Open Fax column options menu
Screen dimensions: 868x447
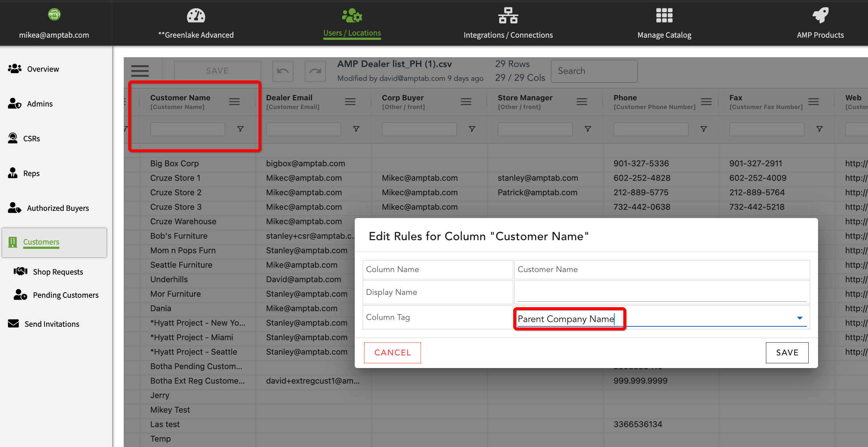[x=813, y=102]
